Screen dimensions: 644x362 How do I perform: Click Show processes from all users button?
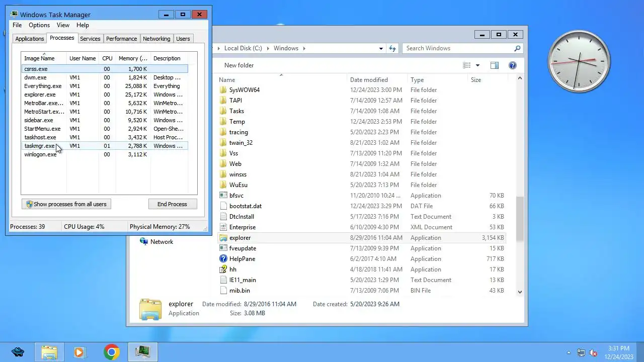pos(66,204)
